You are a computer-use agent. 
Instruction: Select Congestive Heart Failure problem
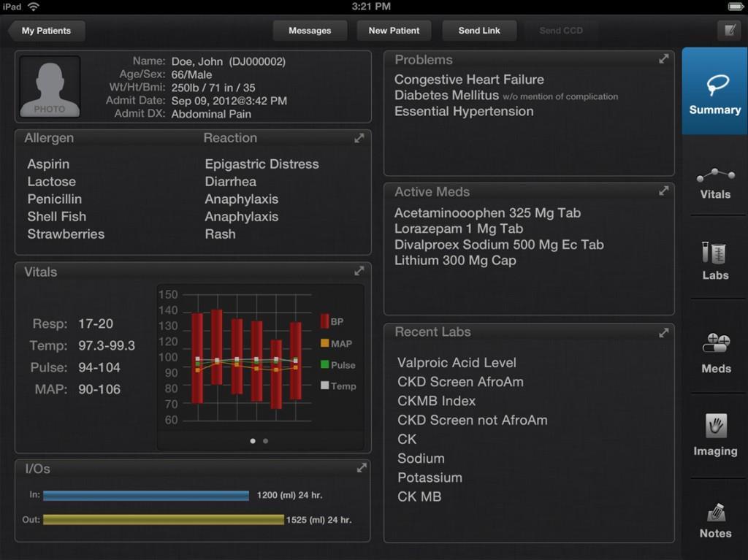click(x=469, y=80)
